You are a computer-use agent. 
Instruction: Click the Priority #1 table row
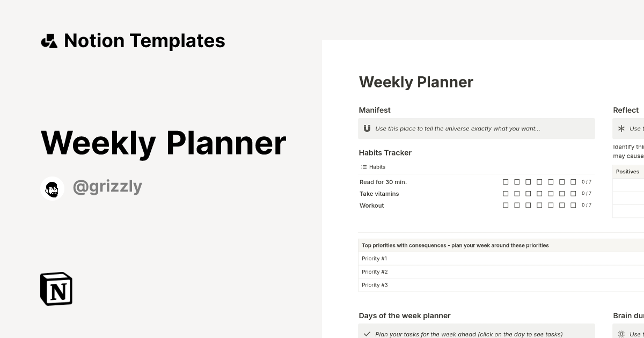click(375, 259)
